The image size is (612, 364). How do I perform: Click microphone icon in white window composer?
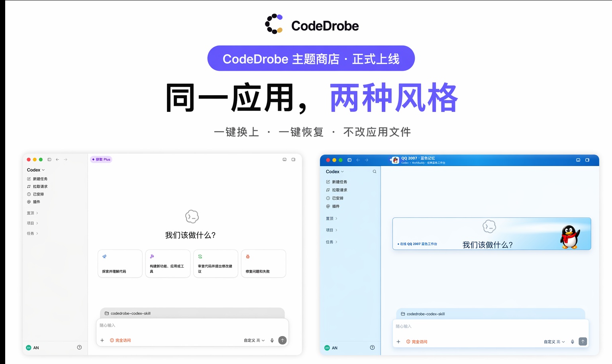coord(272,340)
